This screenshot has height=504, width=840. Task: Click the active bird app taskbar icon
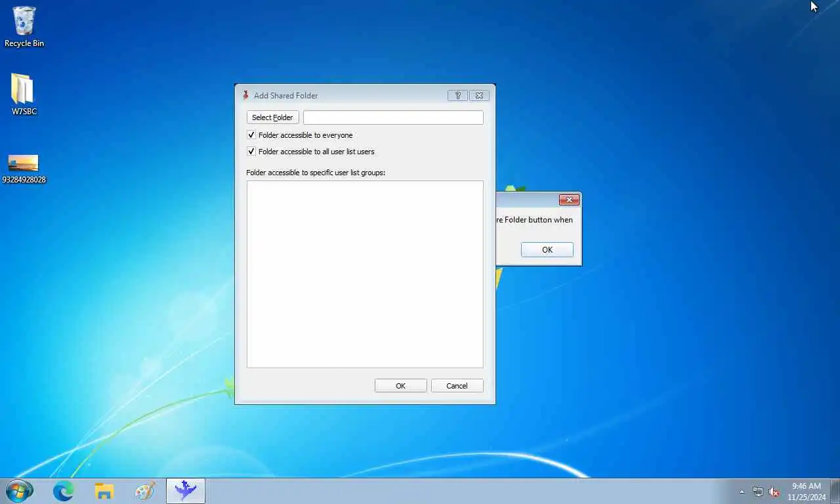click(186, 491)
